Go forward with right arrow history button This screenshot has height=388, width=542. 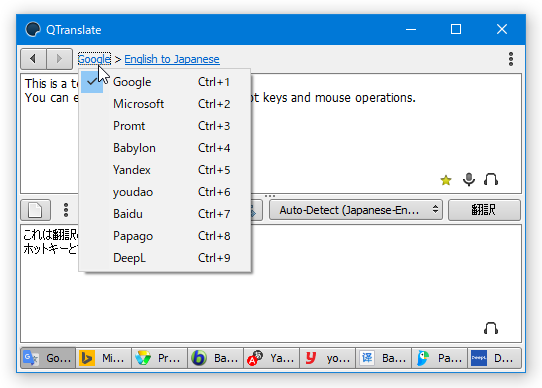click(59, 59)
